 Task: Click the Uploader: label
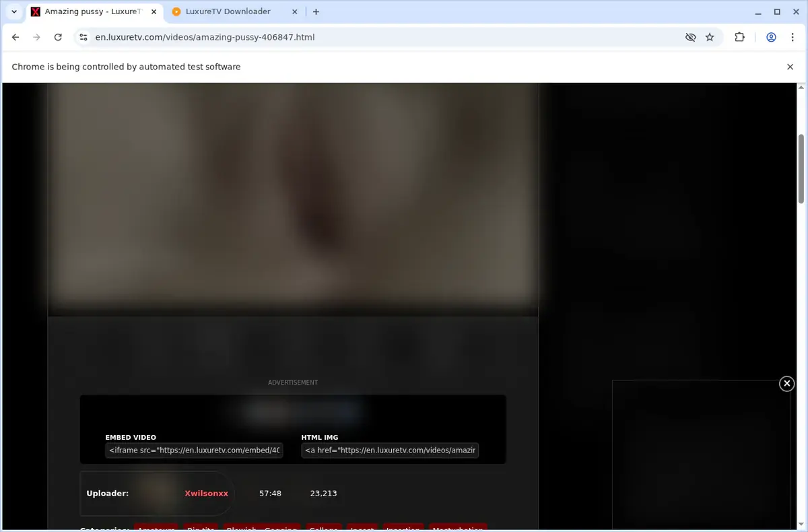(107, 494)
